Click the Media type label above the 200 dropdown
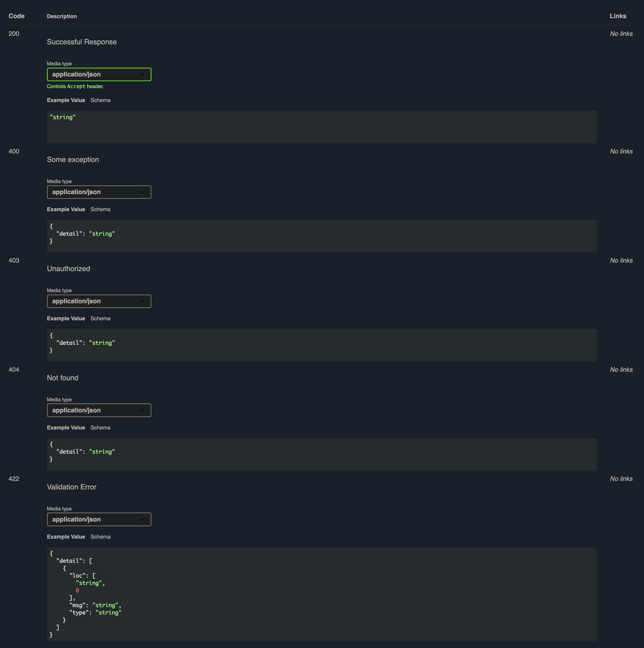Screen dimensions: 644x648 (59, 64)
